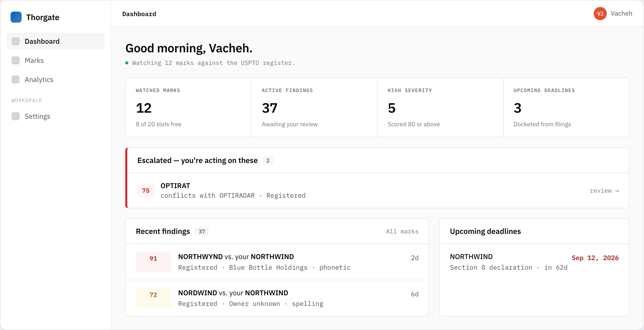
Task: Click the 'Docketed from filings' text
Action: 542,124
